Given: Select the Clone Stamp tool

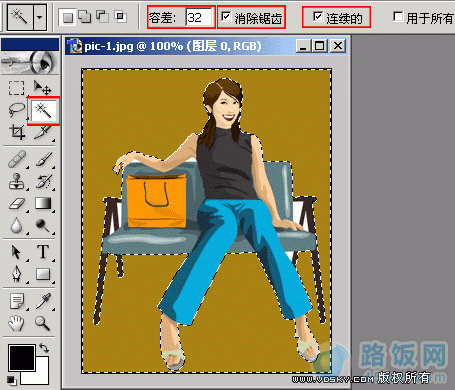Looking at the screenshot, I should [x=17, y=181].
